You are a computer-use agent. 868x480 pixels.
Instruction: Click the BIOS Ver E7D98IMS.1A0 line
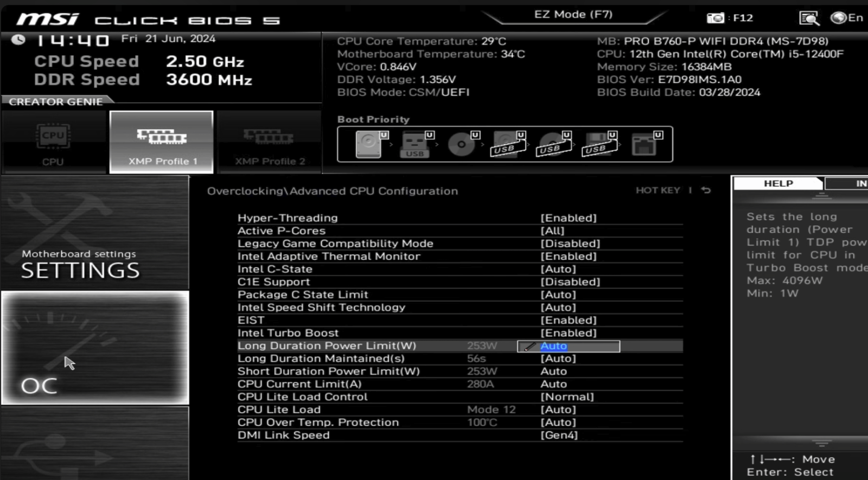(x=669, y=80)
